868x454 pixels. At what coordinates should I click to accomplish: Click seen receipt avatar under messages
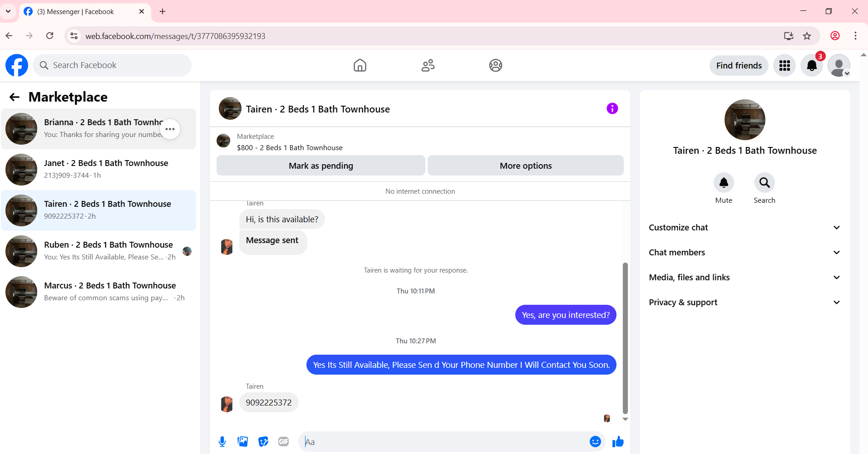(x=607, y=418)
